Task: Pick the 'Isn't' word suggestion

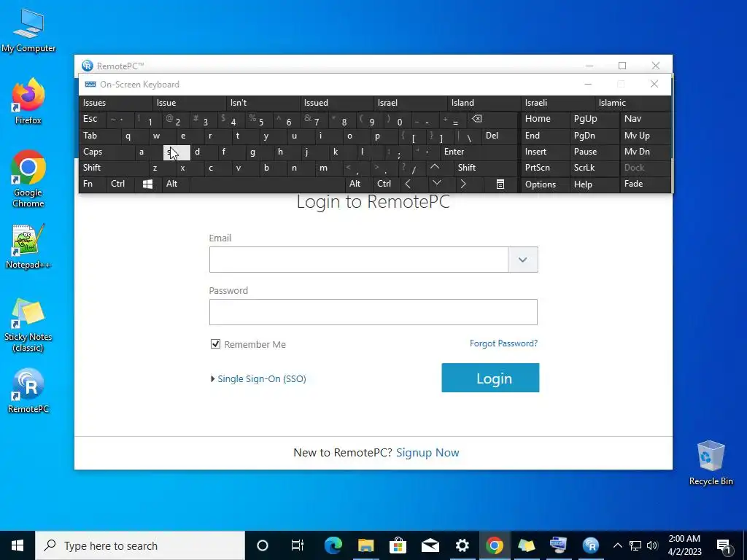Action: pyautogui.click(x=263, y=103)
